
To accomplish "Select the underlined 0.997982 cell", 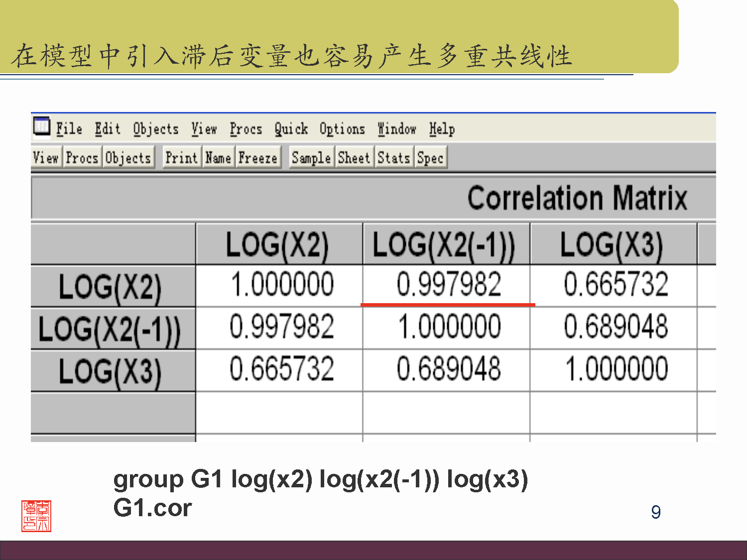I will point(448,285).
